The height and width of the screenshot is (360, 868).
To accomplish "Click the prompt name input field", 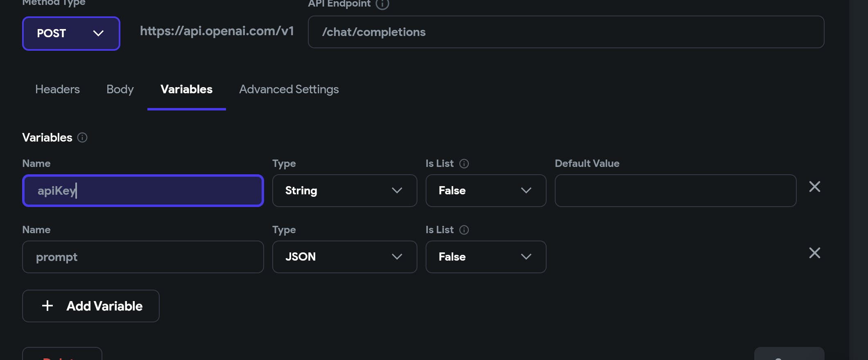I will (x=142, y=257).
